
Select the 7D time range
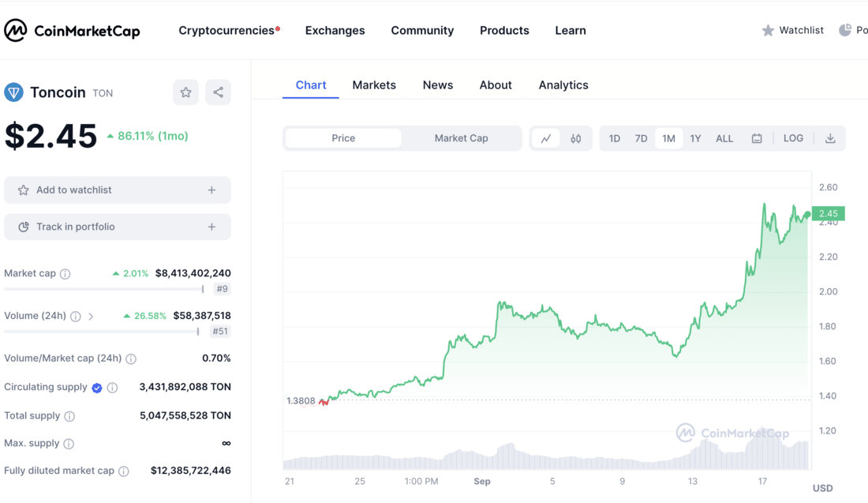pyautogui.click(x=641, y=138)
